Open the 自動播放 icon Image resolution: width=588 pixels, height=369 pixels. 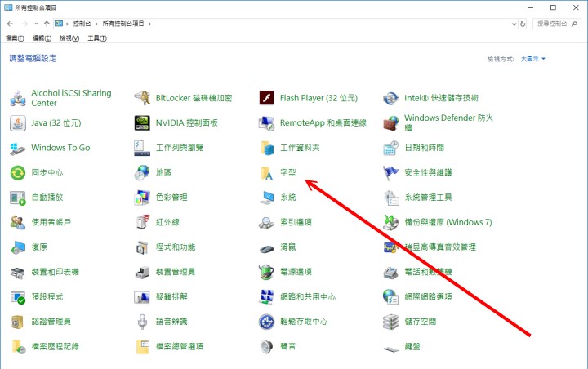[x=18, y=198]
